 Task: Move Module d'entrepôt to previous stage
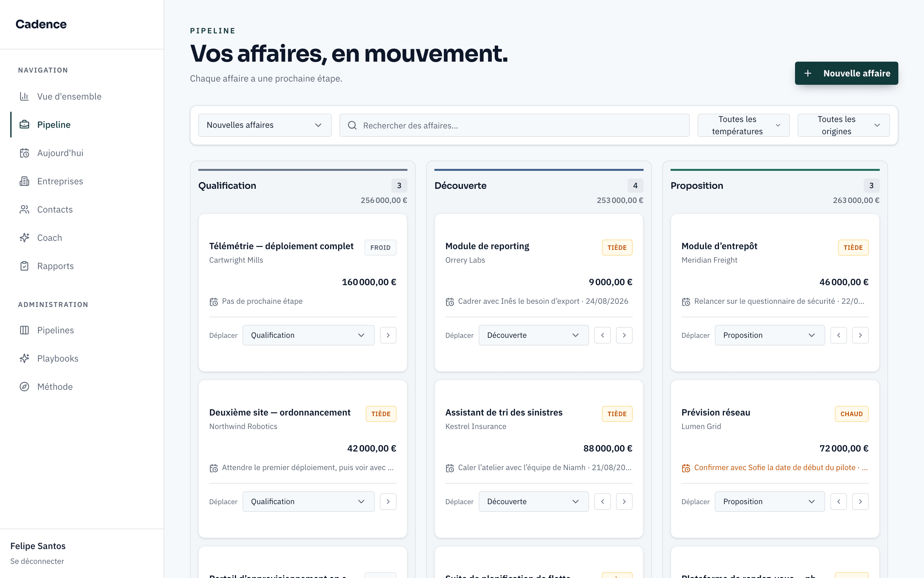[839, 335]
